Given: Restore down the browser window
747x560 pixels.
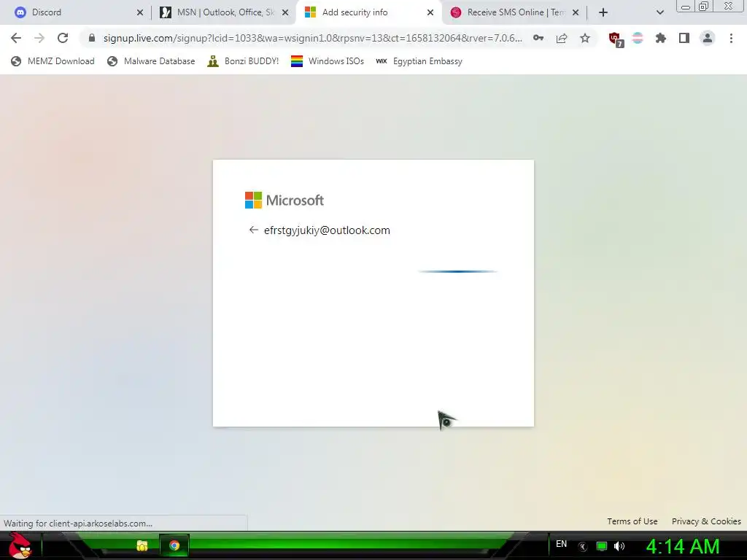Looking at the screenshot, I should [x=703, y=7].
